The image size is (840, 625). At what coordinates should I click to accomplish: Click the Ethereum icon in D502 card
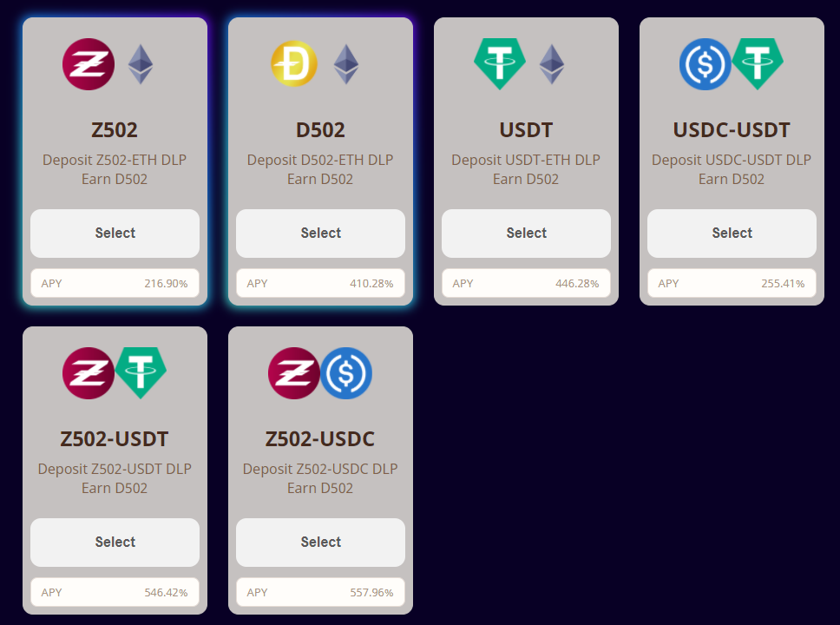click(x=346, y=64)
